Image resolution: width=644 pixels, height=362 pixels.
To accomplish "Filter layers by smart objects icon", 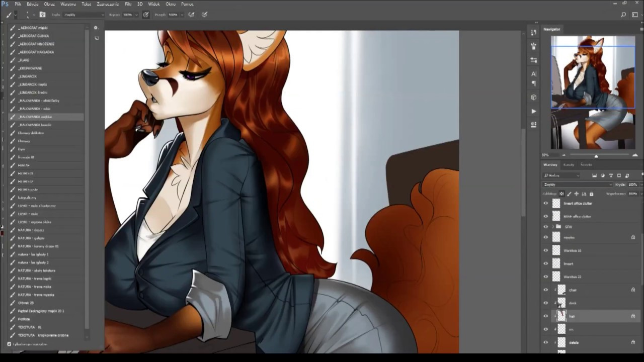I will [x=627, y=175].
